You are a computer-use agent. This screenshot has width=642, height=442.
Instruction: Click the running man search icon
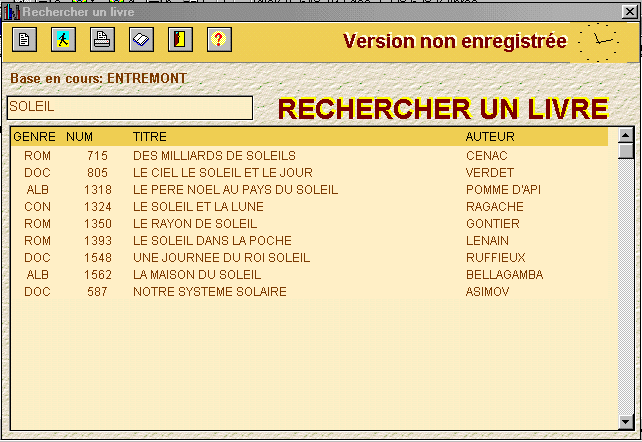point(63,40)
